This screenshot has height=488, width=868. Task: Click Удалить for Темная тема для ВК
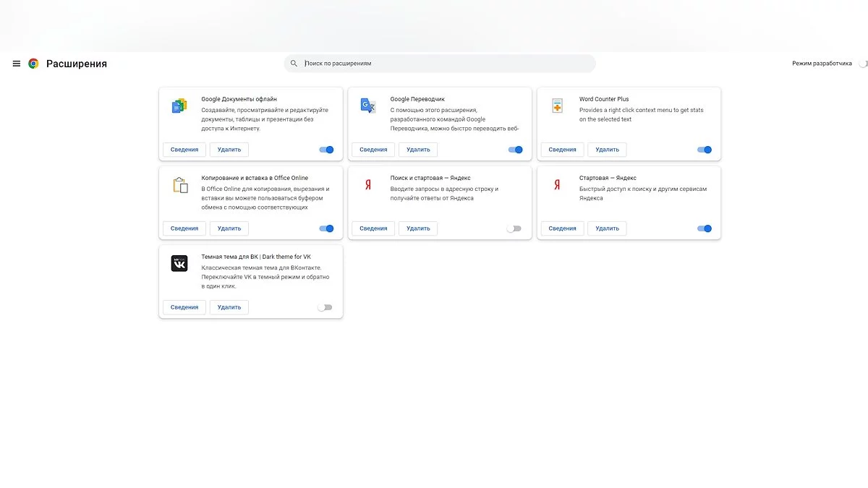pyautogui.click(x=229, y=307)
